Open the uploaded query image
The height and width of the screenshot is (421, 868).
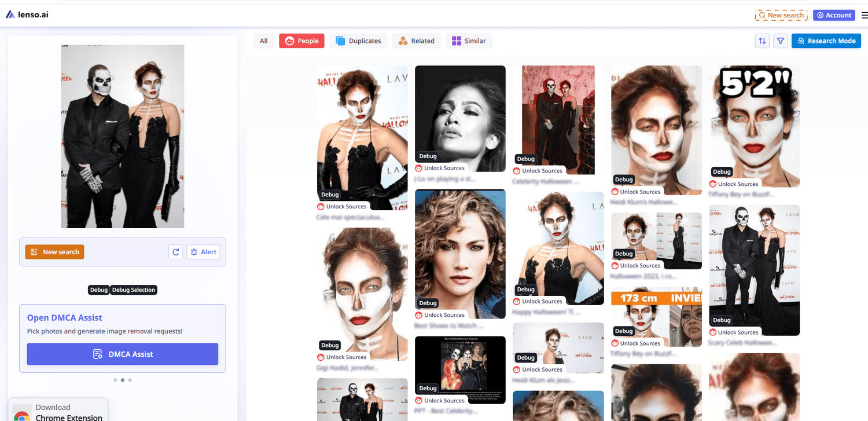pyautogui.click(x=123, y=137)
